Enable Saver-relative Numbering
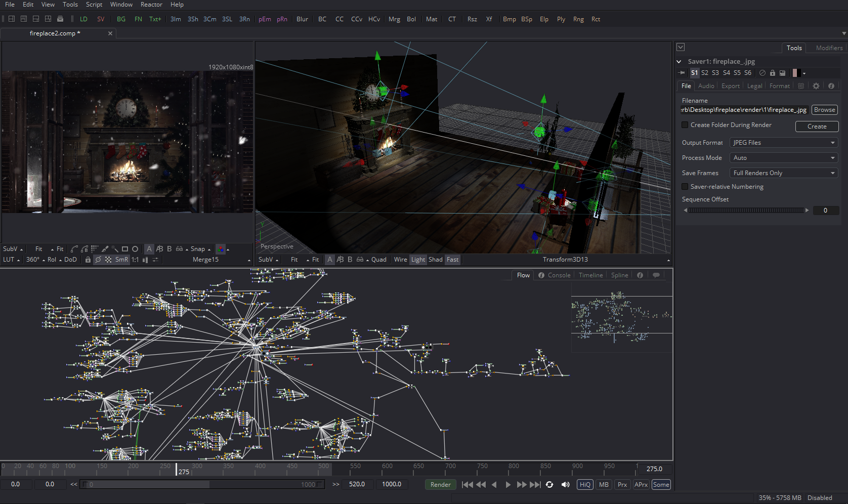The width and height of the screenshot is (848, 504). coord(685,187)
